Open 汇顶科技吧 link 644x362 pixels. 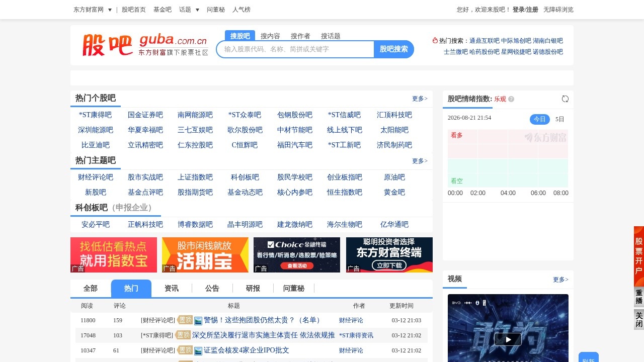(394, 115)
